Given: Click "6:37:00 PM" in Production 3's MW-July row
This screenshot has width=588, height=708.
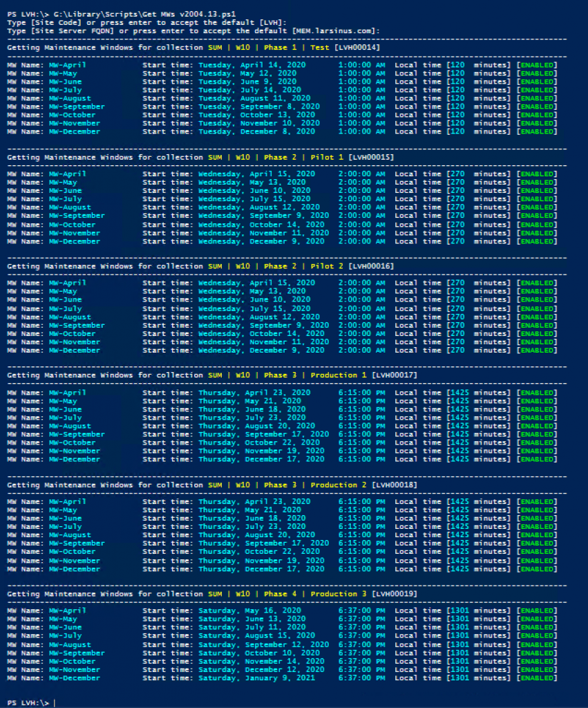Looking at the screenshot, I should 362,636.
